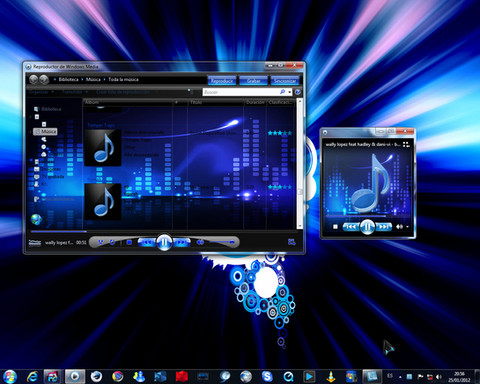Open volume dropdown arrow in mini player
480x384 pixels.
click(407, 227)
